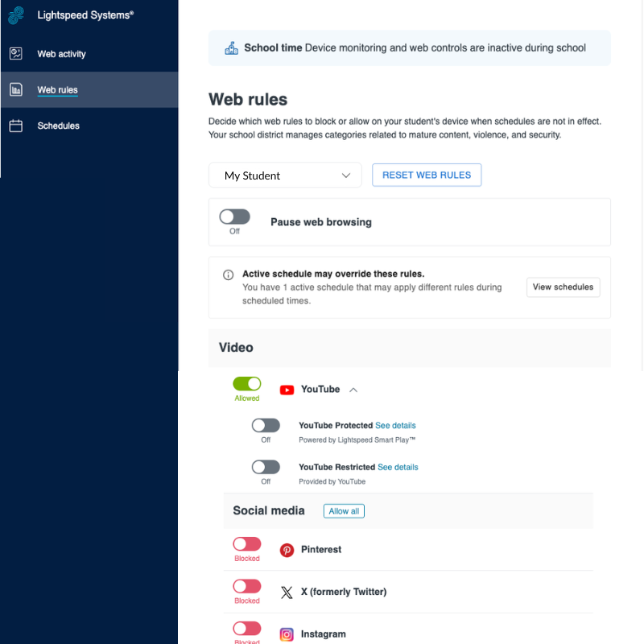Click the X (formerly Twitter) label
644x644 pixels.
pyautogui.click(x=344, y=592)
